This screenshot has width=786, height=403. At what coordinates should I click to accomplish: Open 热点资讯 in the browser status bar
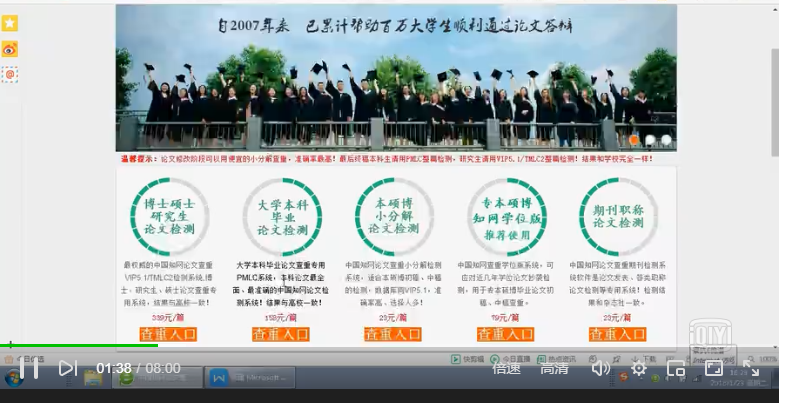click(555, 359)
